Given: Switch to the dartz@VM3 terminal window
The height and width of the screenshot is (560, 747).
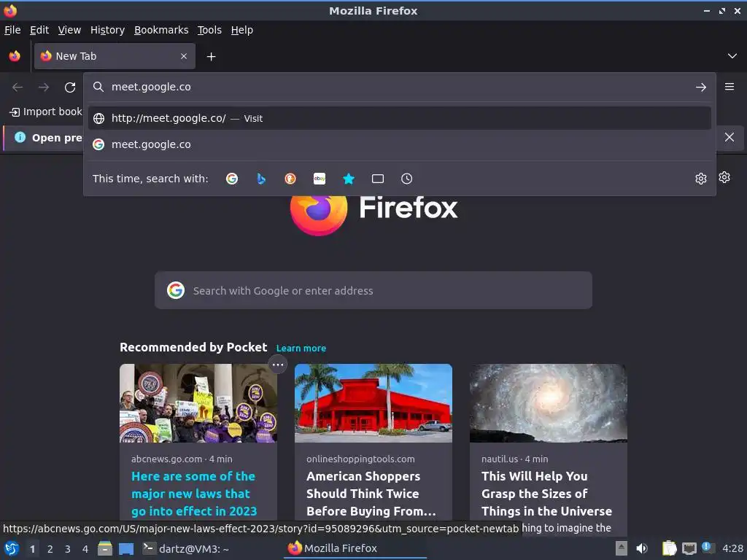Looking at the screenshot, I should pos(186,548).
